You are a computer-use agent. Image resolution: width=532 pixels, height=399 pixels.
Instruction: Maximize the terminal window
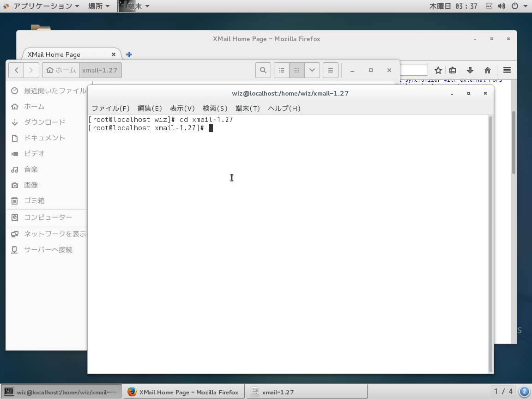point(469,93)
